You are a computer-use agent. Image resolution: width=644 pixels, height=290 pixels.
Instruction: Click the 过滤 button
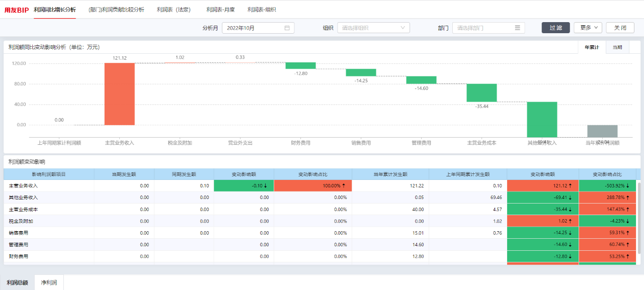555,28
